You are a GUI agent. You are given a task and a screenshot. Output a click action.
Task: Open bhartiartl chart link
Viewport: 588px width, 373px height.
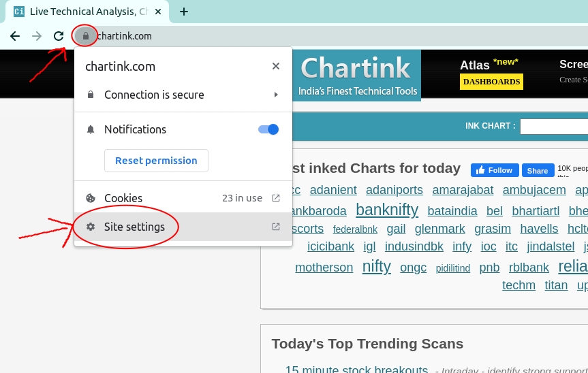536,211
